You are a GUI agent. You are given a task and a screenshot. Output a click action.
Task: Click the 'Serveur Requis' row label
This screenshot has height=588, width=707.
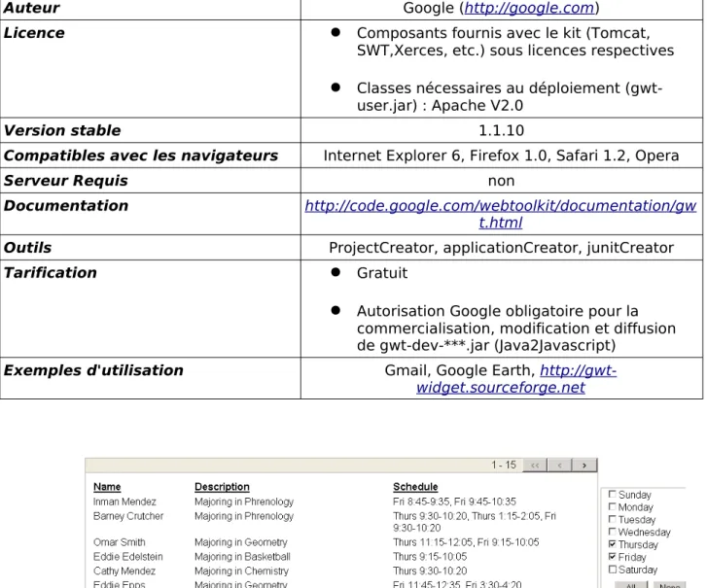(66, 180)
